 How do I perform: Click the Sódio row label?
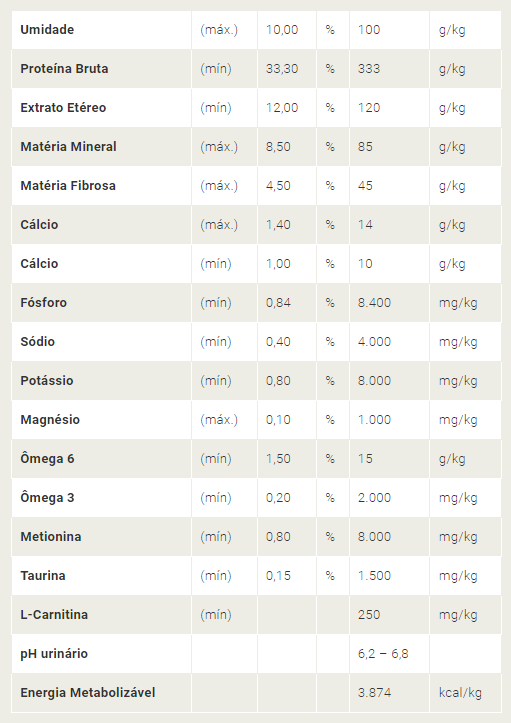point(37,342)
